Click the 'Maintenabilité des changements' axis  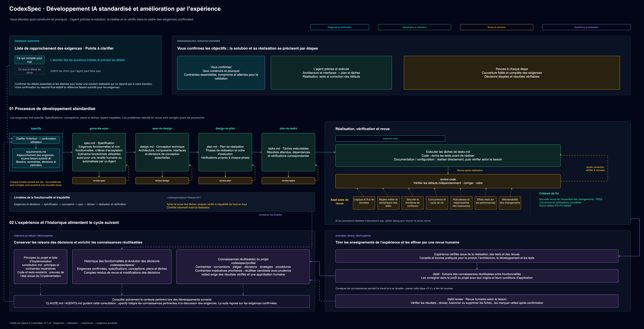pyautogui.click(x=510, y=203)
